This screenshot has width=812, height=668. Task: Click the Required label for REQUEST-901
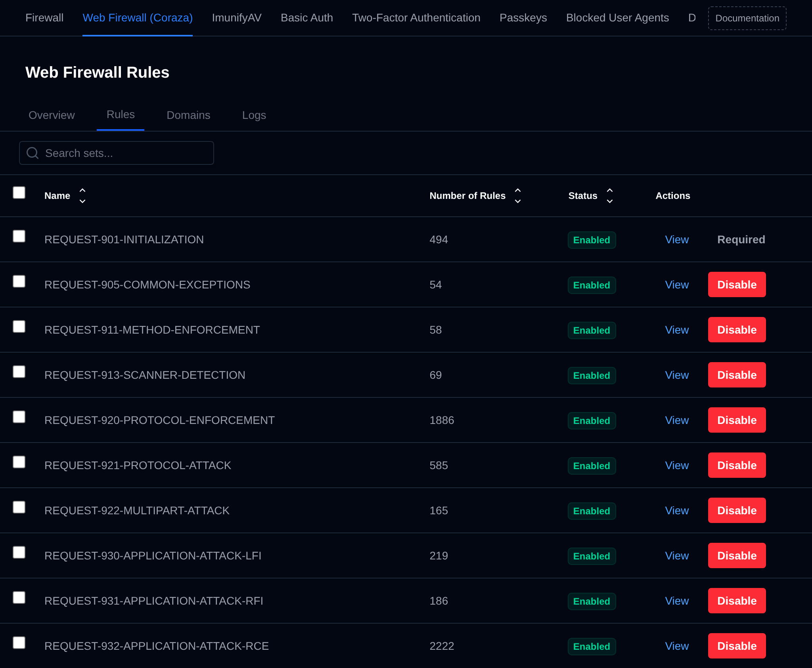click(741, 240)
